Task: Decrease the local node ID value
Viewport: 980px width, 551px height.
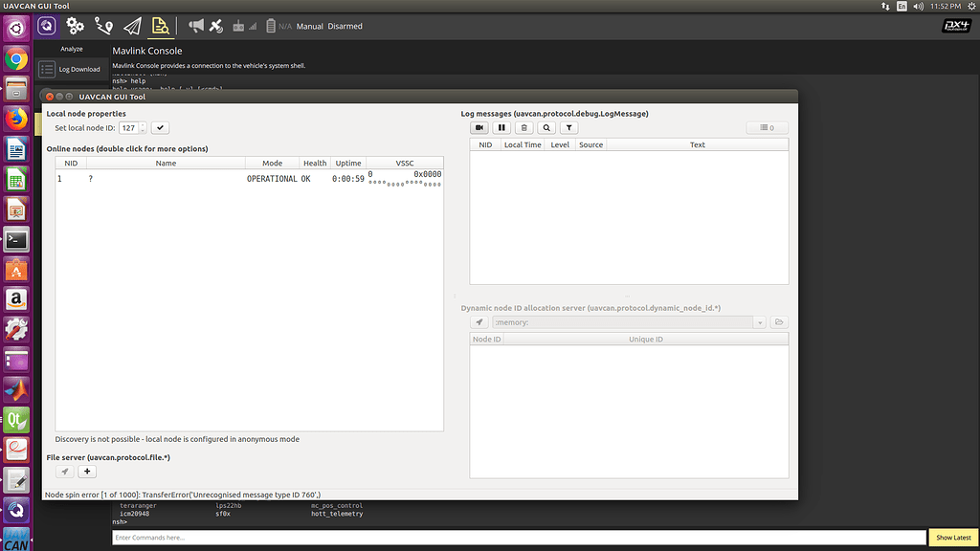Action: pos(144,131)
